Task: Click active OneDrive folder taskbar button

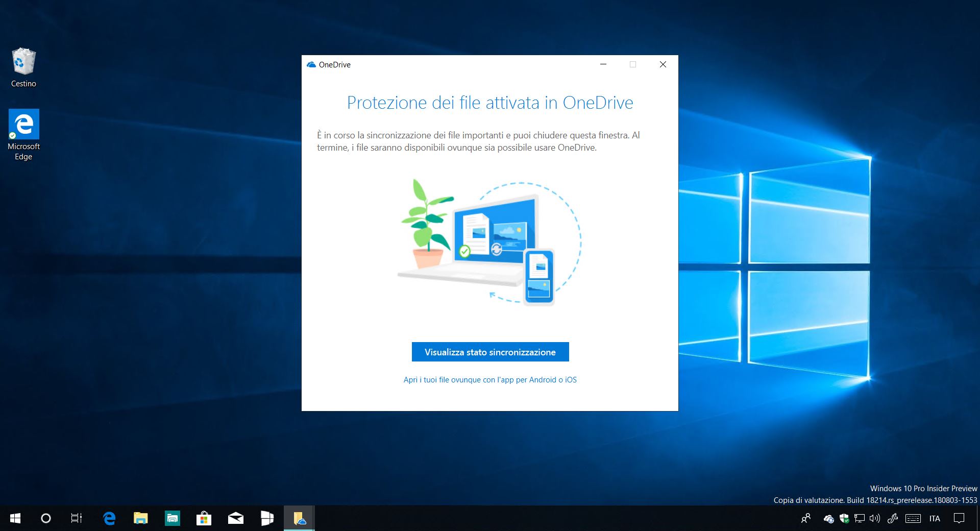Action: click(x=299, y=518)
